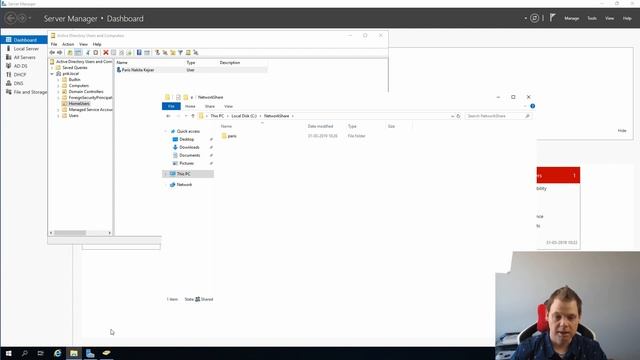Expand the File Explorer ribbon chevron
Screen dimensions: 640x360
coord(525,106)
